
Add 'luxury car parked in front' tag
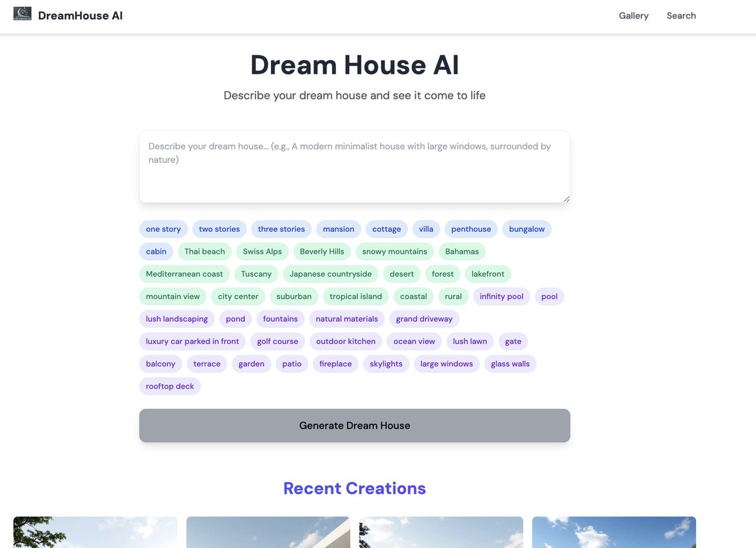click(193, 341)
